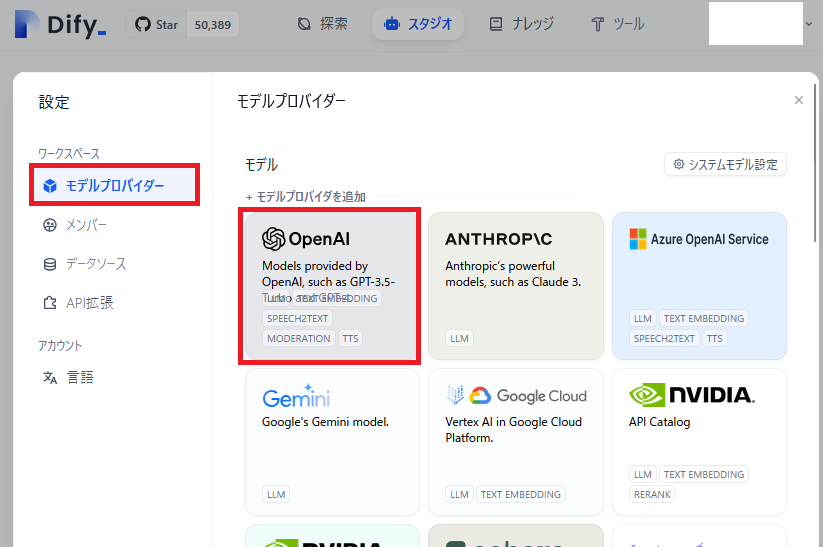Click the star count 50,389
Image resolution: width=823 pixels, height=547 pixels.
[x=213, y=25]
